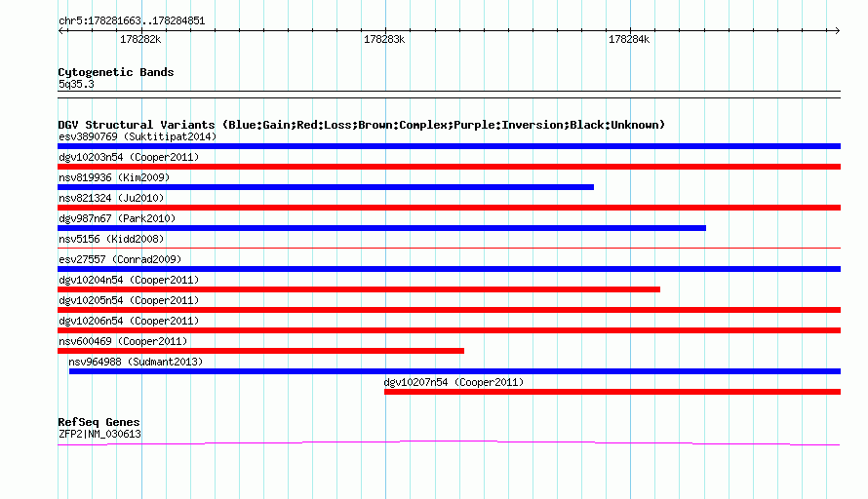Select the red dgv10206n54 loss bar
This screenshot has width=868, height=499.
tap(449, 330)
